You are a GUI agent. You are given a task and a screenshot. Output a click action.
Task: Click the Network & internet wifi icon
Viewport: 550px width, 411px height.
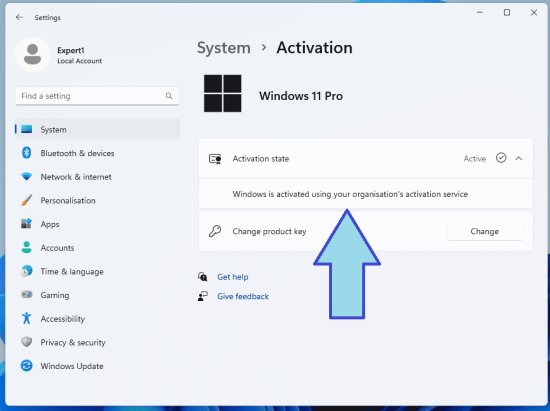click(x=26, y=177)
